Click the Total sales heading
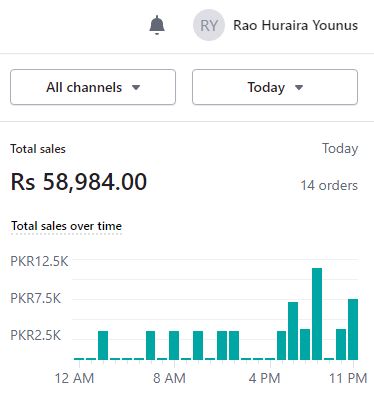This screenshot has width=374, height=412. tap(38, 149)
